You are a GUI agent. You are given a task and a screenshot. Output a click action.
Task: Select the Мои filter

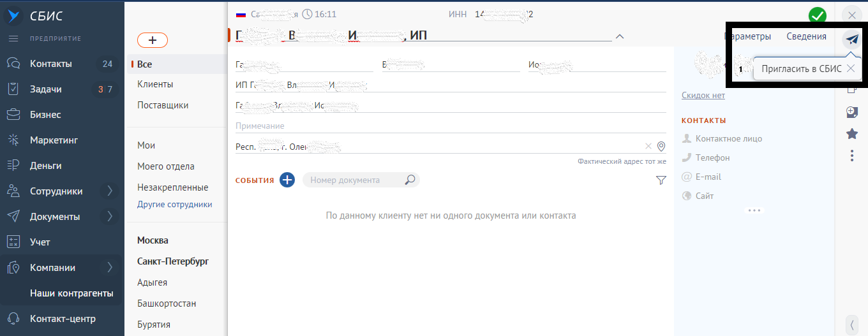point(146,145)
